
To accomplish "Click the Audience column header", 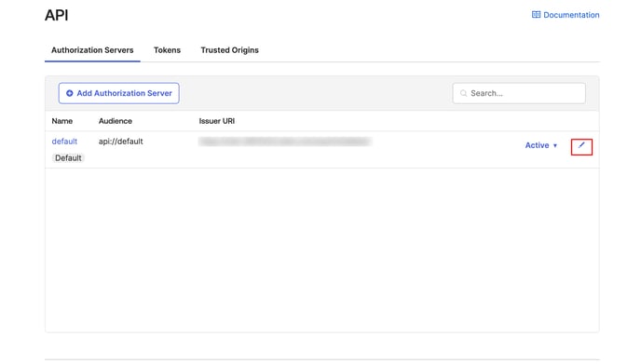I will click(116, 121).
